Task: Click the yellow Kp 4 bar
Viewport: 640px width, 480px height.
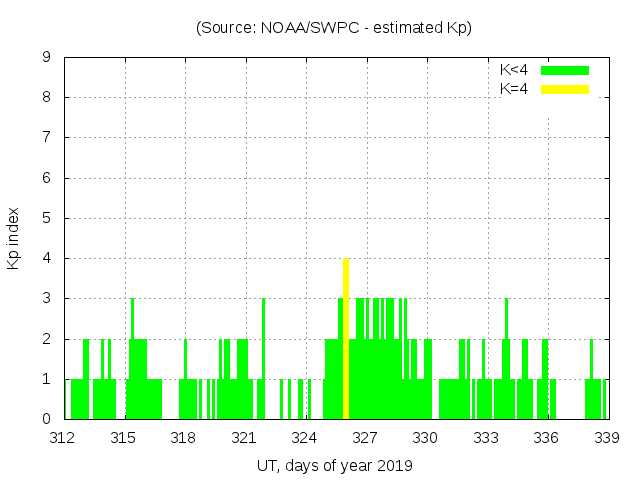Action: click(346, 338)
